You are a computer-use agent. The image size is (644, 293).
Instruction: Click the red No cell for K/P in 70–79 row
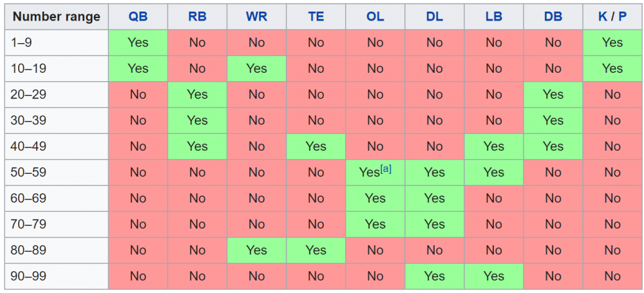612,224
